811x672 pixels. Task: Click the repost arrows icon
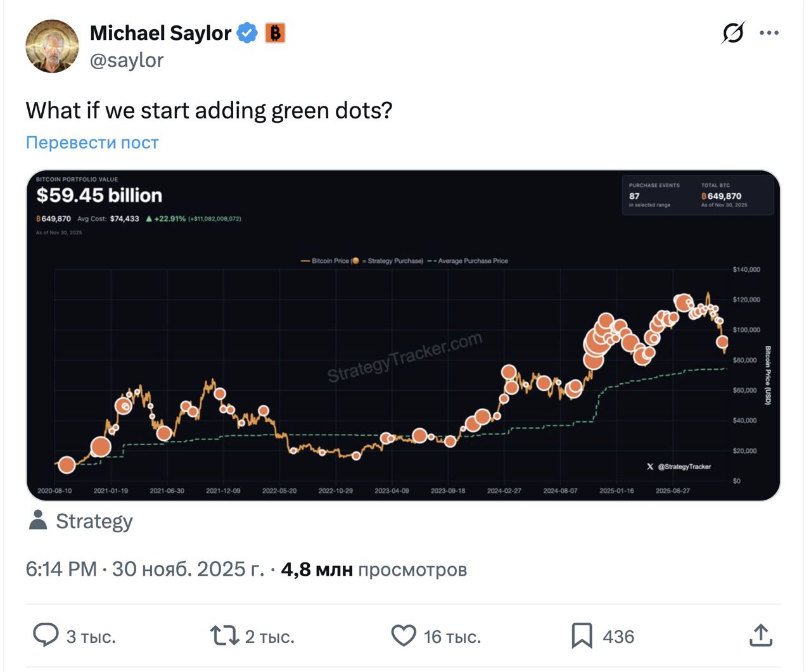[224, 635]
